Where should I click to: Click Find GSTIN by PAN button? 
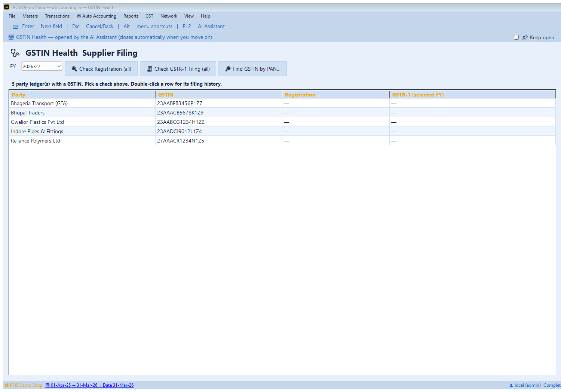[x=252, y=69]
